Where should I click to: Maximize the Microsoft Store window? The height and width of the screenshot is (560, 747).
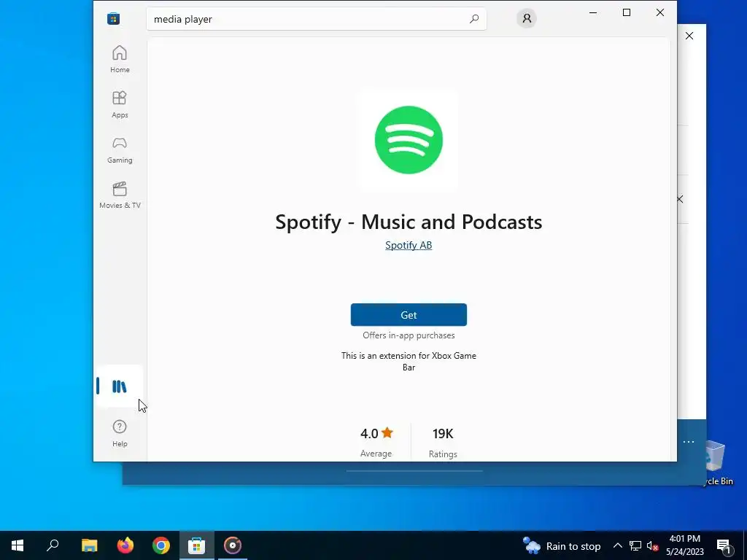coord(627,12)
